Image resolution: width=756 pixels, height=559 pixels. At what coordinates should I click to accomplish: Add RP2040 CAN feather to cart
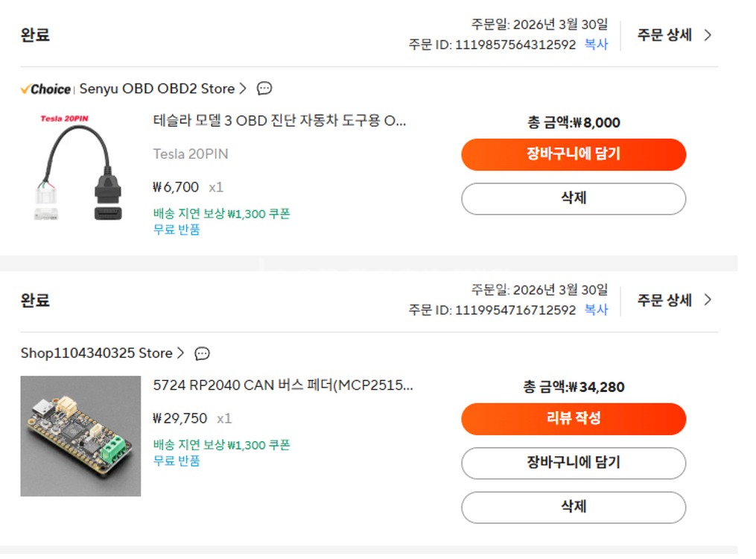(x=573, y=463)
